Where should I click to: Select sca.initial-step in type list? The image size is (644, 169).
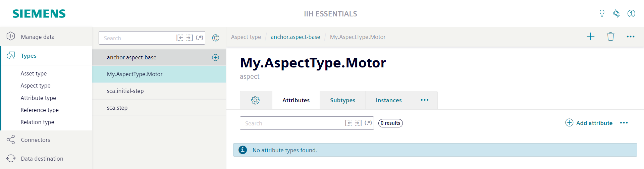pyautogui.click(x=159, y=91)
